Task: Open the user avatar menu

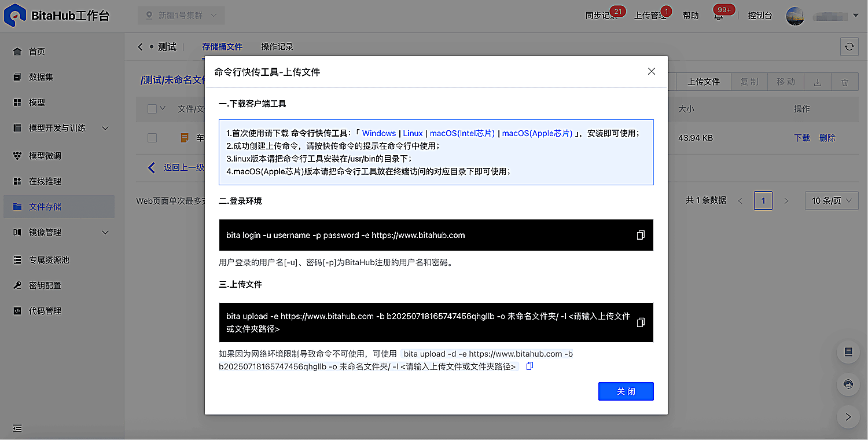Action: pos(795,16)
